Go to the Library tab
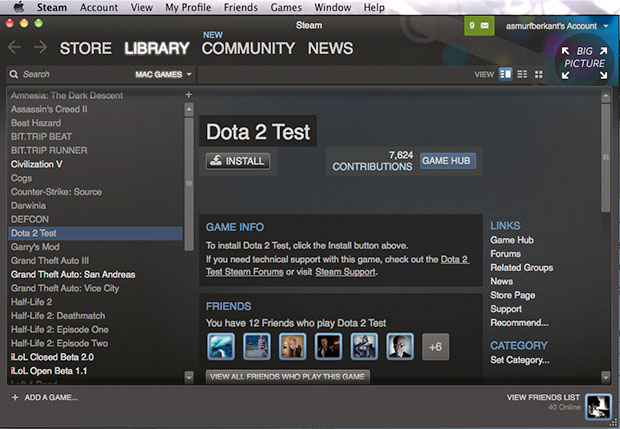Image resolution: width=620 pixels, height=429 pixels. pos(157,48)
